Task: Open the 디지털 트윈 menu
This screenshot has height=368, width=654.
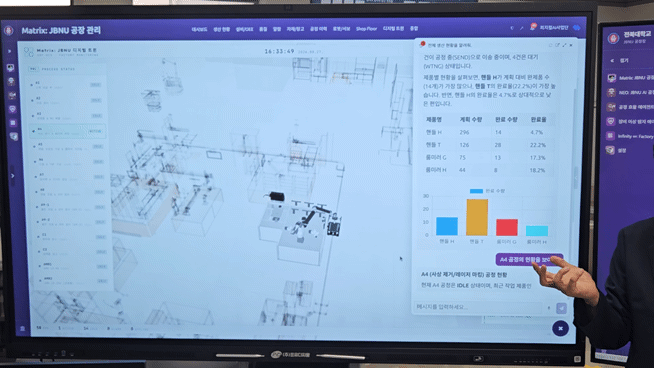Action: click(x=393, y=29)
